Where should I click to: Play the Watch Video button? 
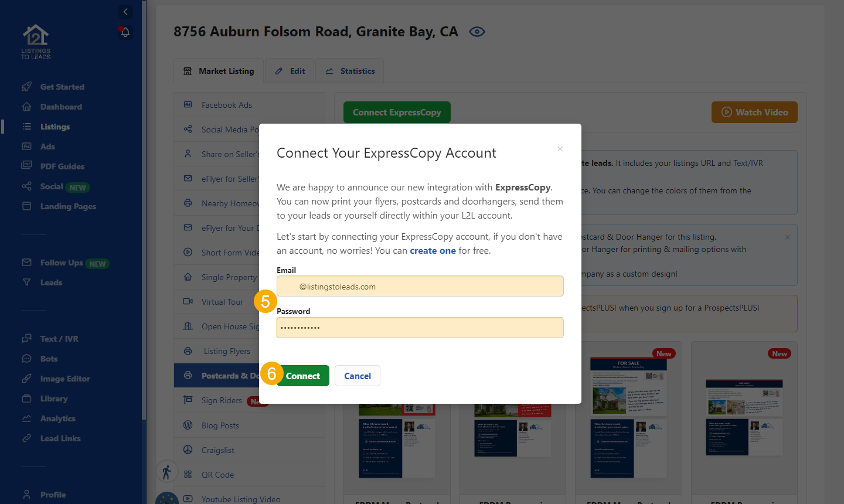click(754, 112)
